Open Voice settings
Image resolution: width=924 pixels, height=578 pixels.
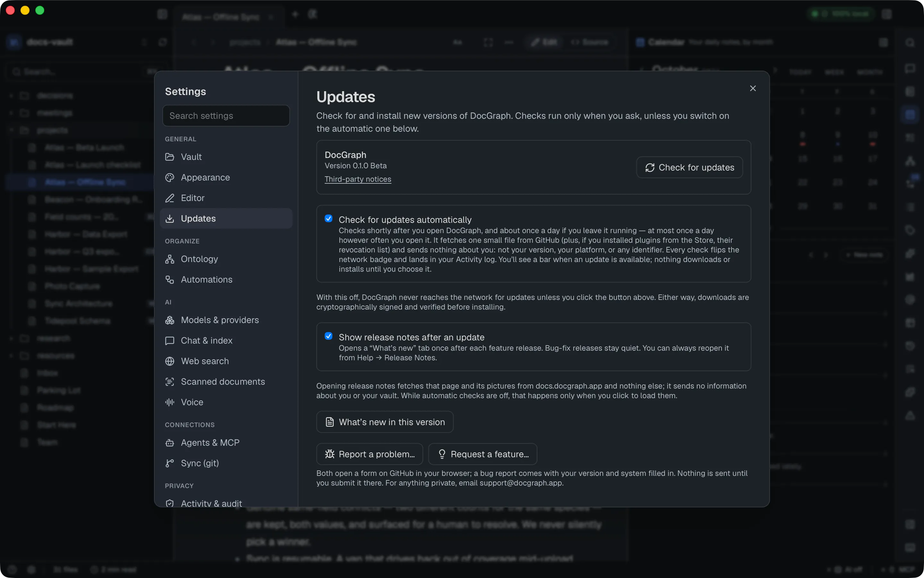(226, 402)
